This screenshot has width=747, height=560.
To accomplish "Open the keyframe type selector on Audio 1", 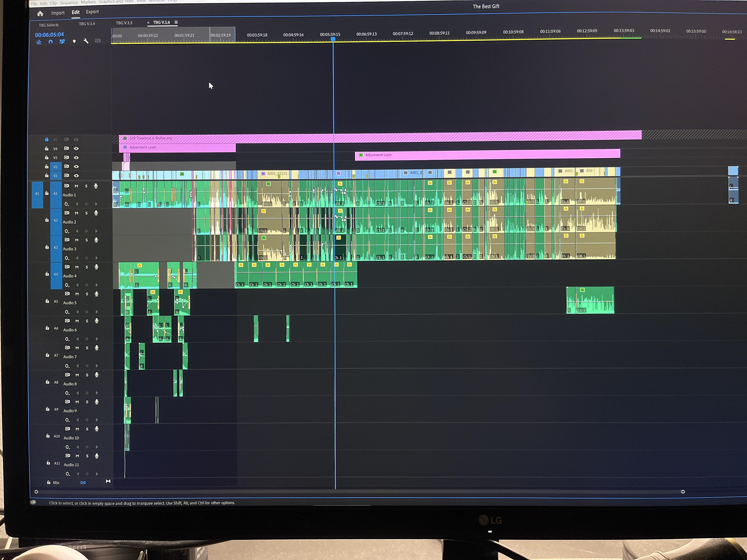I will tap(67, 204).
